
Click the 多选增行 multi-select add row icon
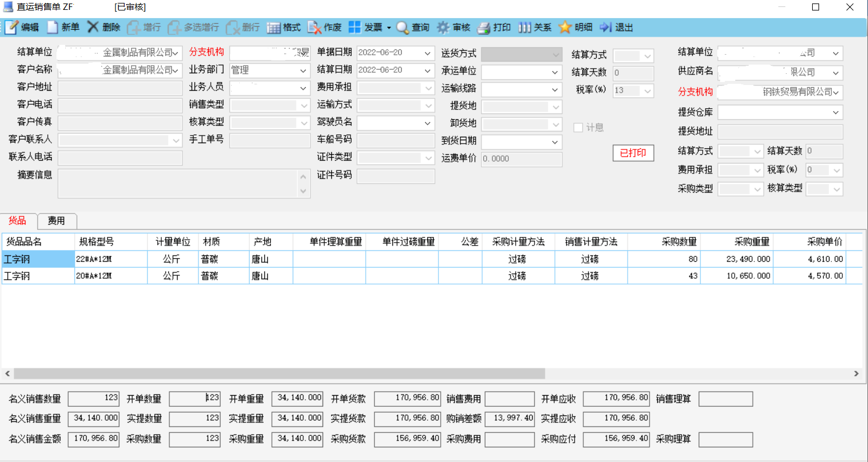(x=174, y=27)
